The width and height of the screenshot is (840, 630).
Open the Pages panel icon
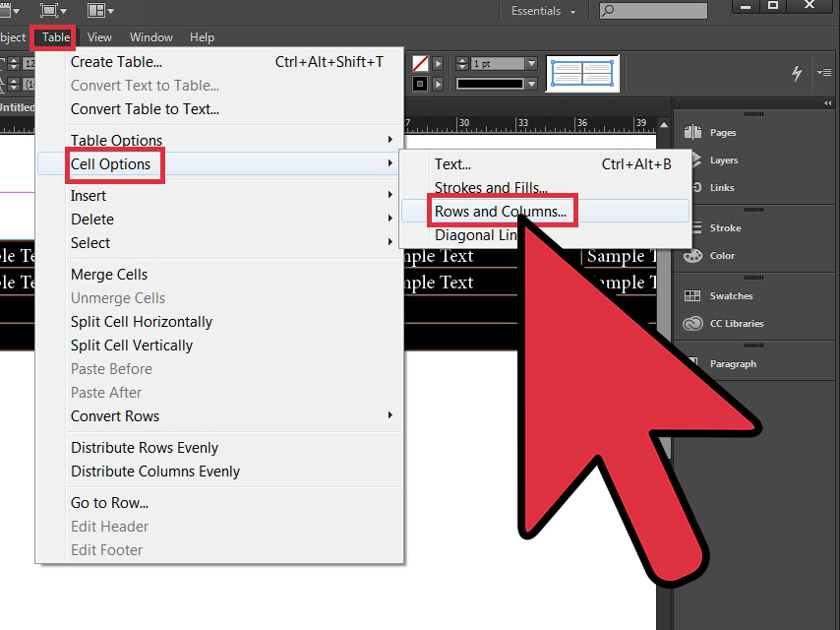click(692, 132)
